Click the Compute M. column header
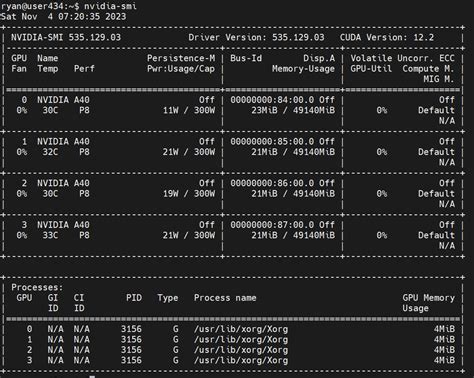 (428, 69)
